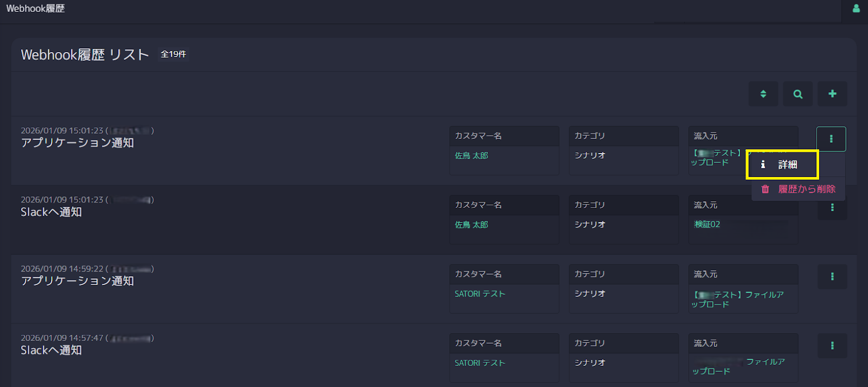Open the user account icon in the top bar
The width and height of the screenshot is (868, 387).
click(856, 8)
